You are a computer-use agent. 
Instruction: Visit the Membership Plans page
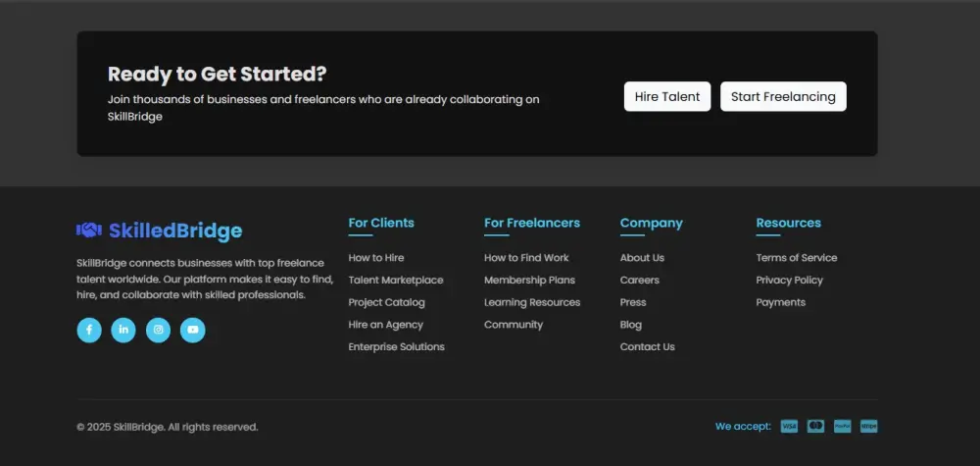[529, 281]
